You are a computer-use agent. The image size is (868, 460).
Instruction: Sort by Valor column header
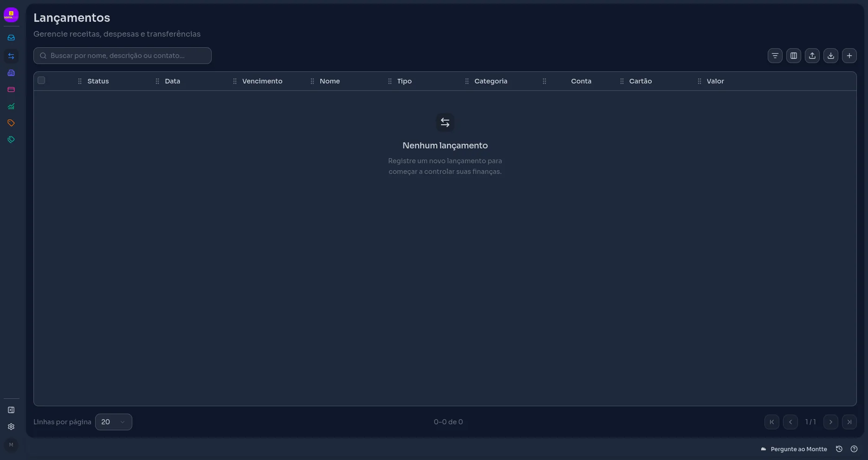(x=715, y=81)
